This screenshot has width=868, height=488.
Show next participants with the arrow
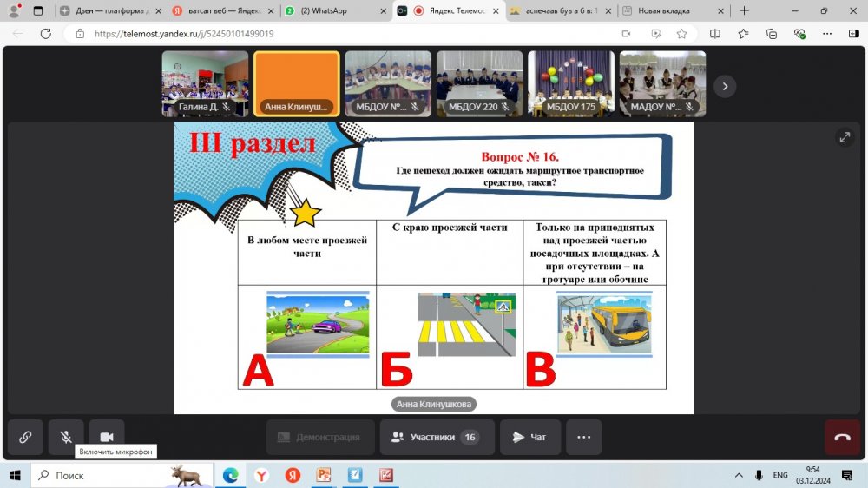pos(725,87)
